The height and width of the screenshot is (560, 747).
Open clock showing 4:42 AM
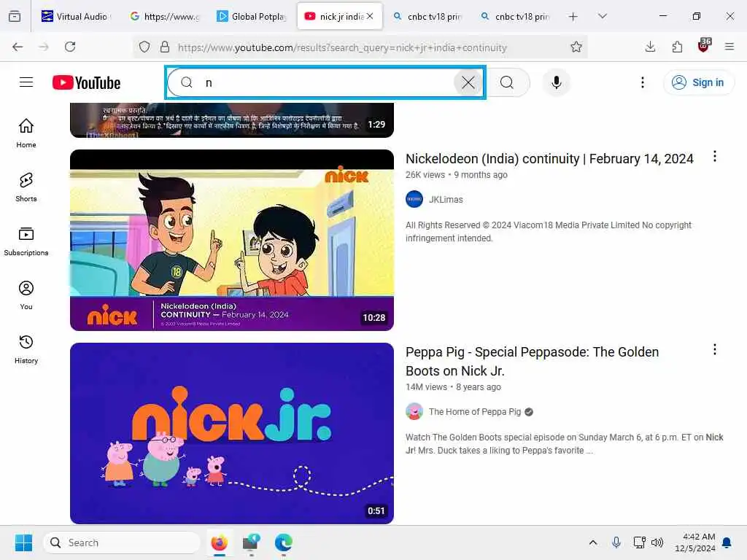point(694,542)
